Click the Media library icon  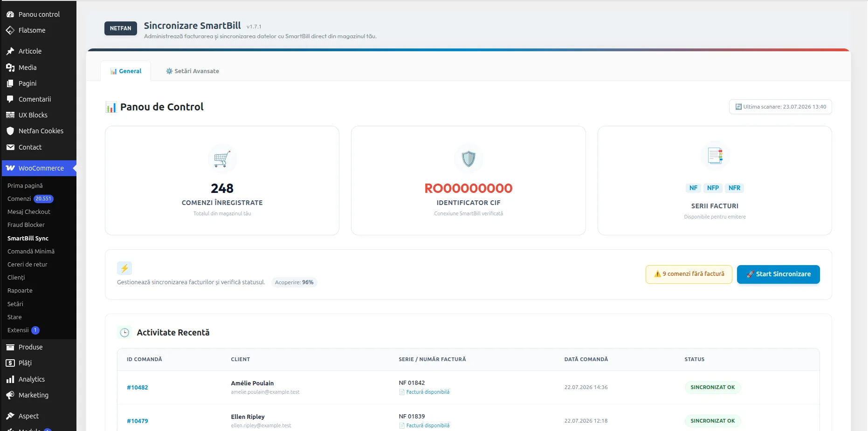click(10, 68)
